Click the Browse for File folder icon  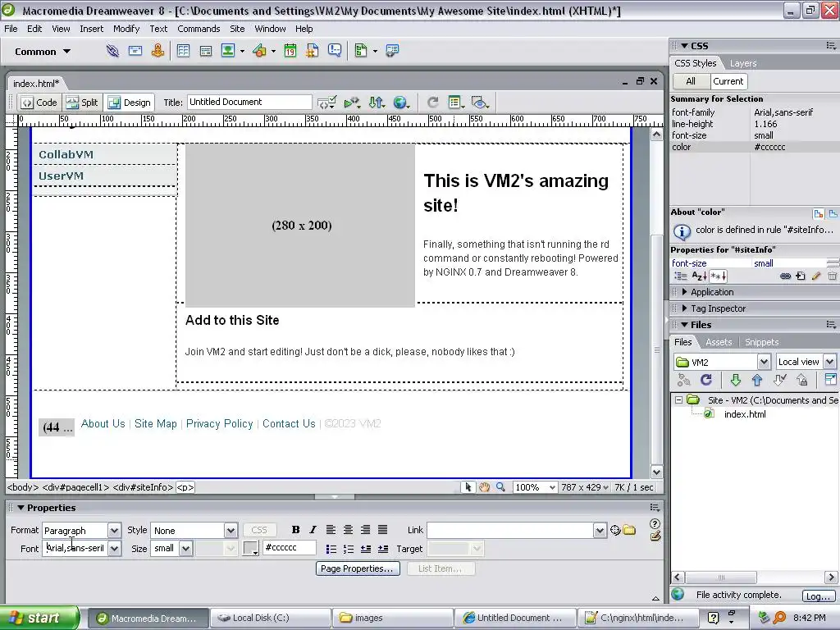click(x=629, y=531)
